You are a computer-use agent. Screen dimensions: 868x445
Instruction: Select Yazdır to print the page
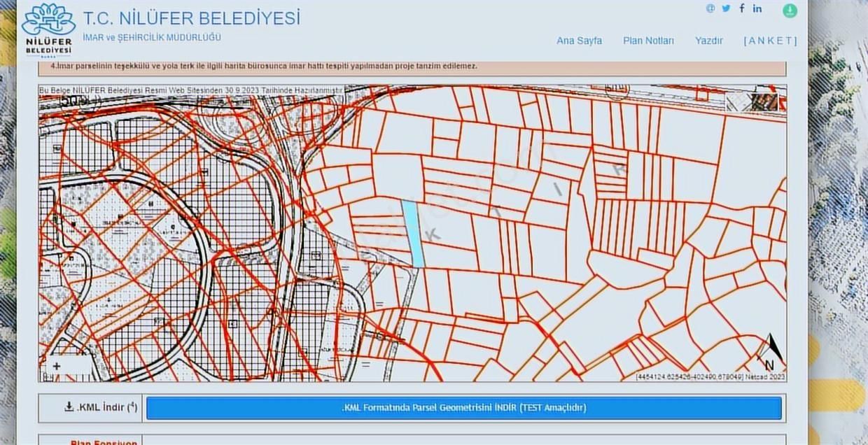tap(708, 41)
